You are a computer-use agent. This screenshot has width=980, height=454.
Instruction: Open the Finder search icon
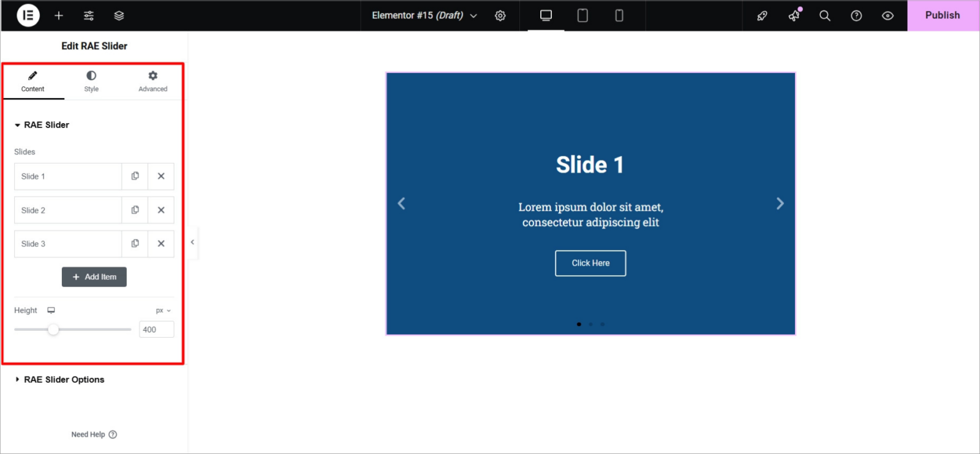(x=825, y=15)
